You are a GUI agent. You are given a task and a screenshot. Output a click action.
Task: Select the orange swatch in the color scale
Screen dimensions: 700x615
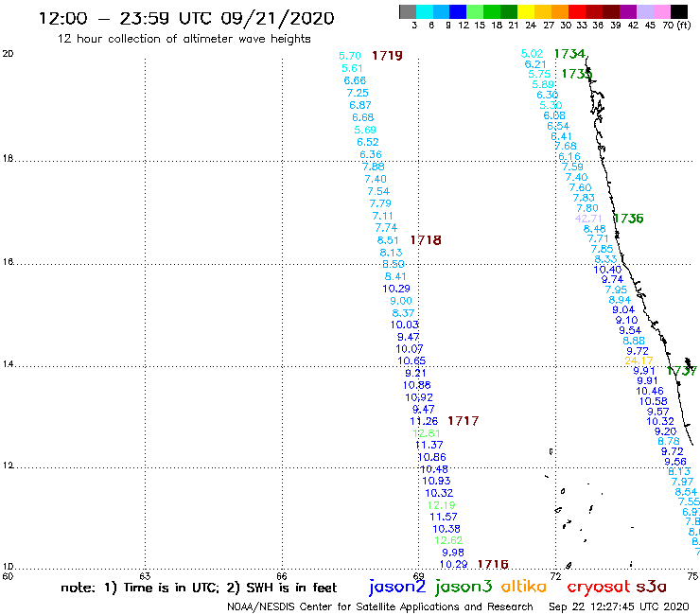(x=560, y=11)
